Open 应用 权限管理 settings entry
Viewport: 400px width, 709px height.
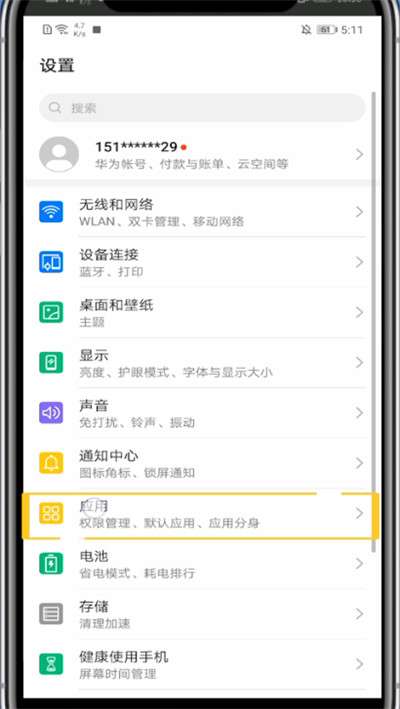pyautogui.click(x=200, y=515)
